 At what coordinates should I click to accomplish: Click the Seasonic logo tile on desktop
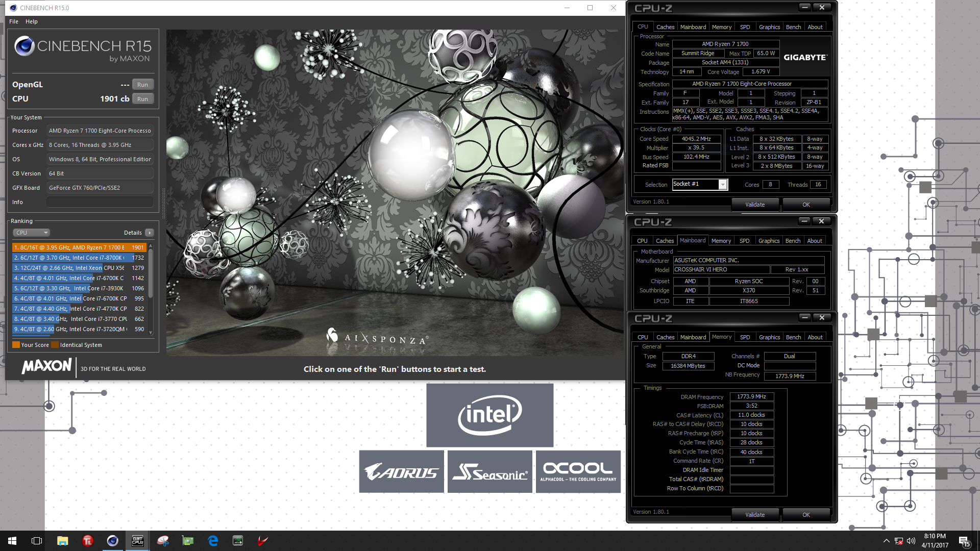(489, 471)
